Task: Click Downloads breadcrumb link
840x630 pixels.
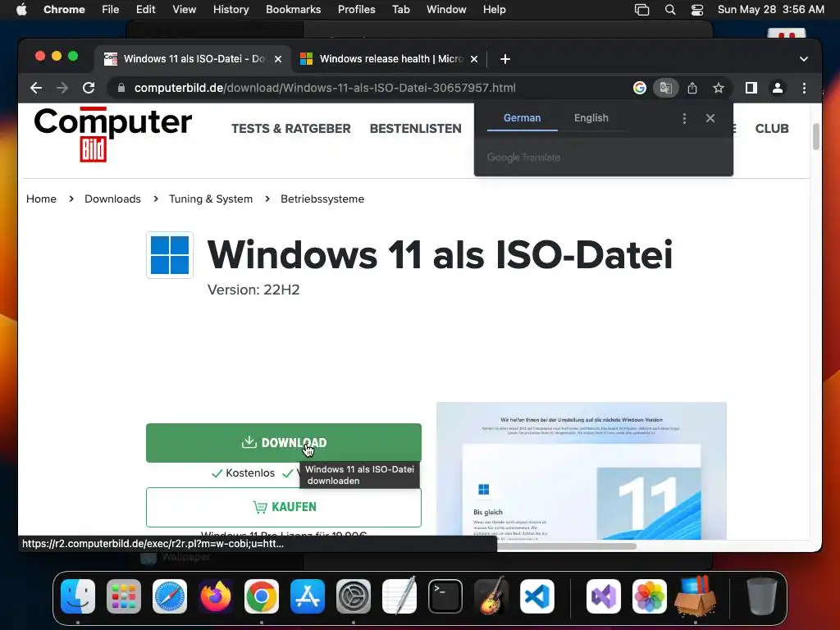Action: [x=112, y=199]
